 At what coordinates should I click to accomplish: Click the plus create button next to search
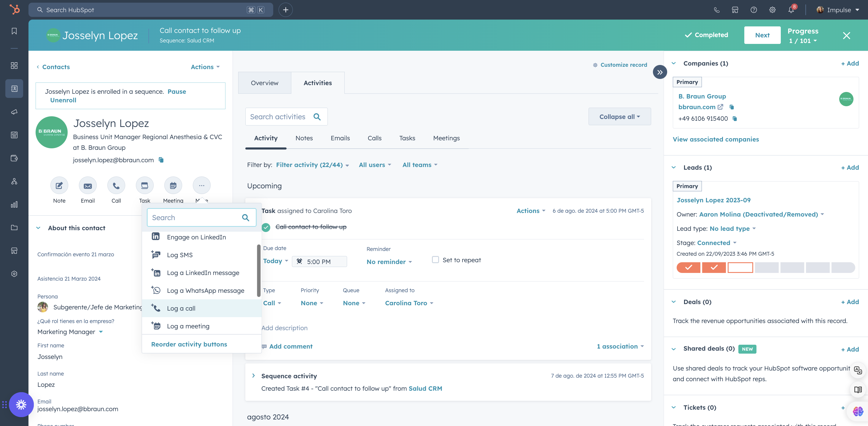[x=285, y=10]
